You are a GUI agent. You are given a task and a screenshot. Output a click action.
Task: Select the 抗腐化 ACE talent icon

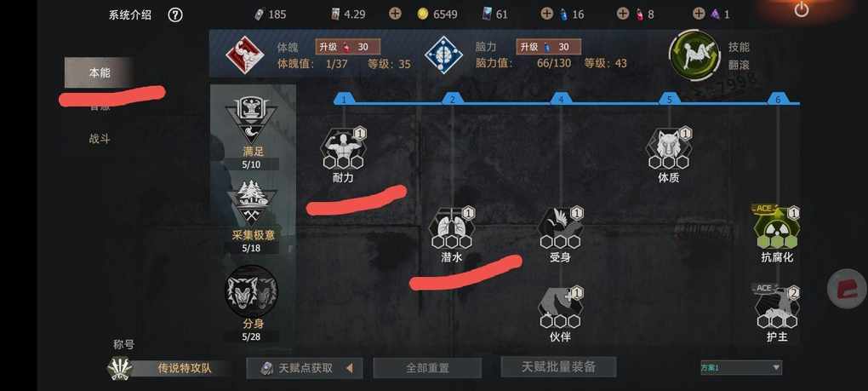pos(777,227)
